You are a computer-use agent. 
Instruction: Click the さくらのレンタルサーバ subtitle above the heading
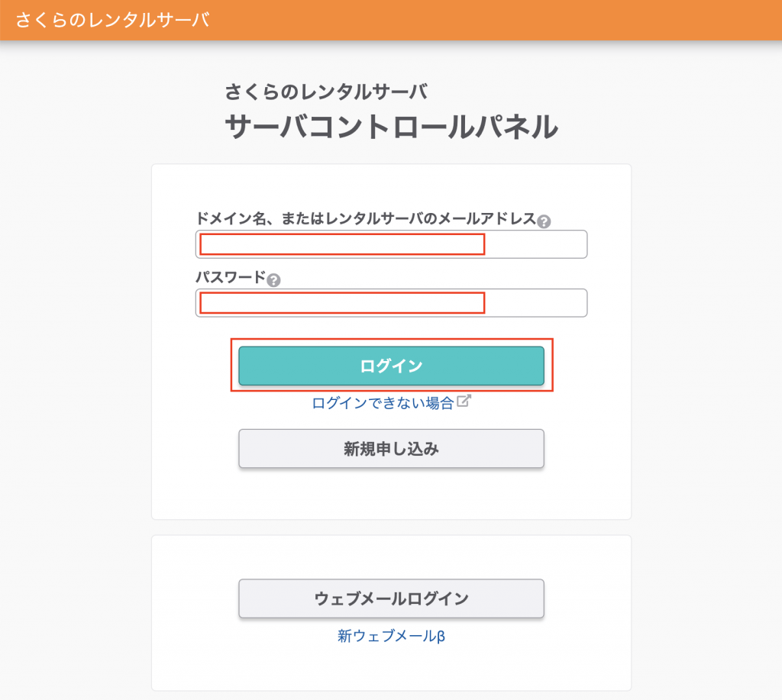[326, 92]
